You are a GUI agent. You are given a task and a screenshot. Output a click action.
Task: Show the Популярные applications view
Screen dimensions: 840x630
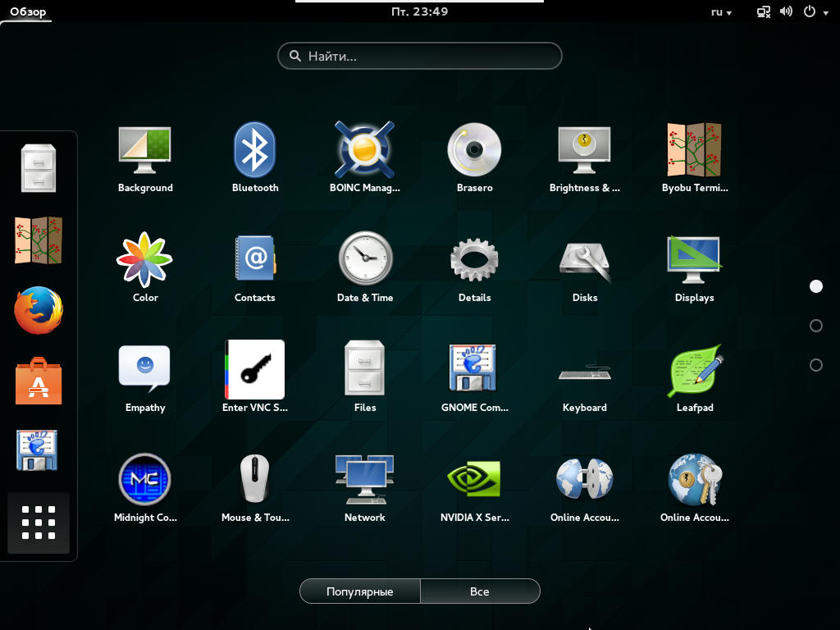point(360,591)
